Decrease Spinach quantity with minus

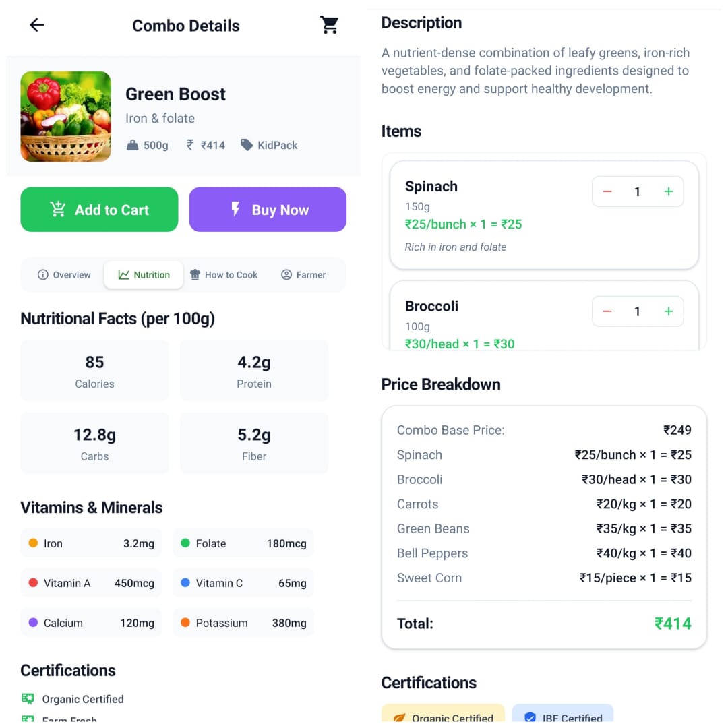pos(607,192)
